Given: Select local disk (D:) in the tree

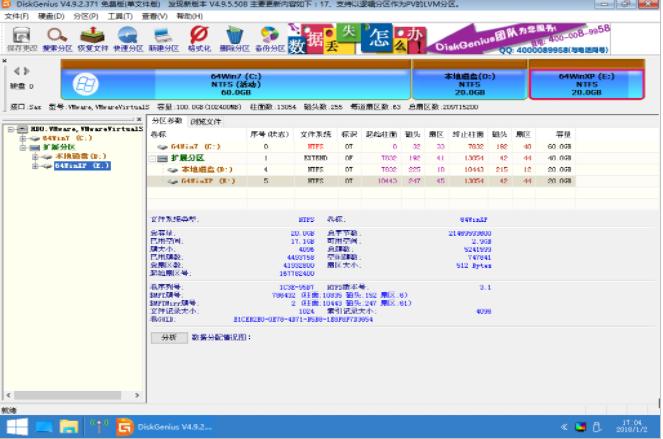Looking at the screenshot, I should [80, 156].
